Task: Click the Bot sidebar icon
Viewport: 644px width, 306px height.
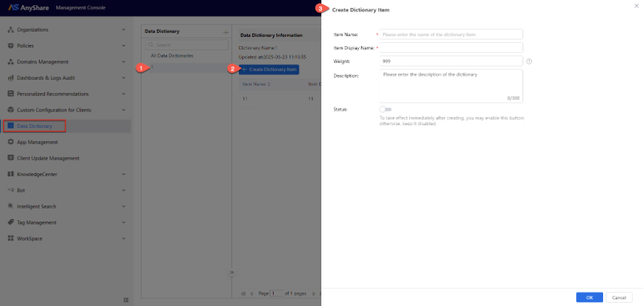Action: (11, 190)
